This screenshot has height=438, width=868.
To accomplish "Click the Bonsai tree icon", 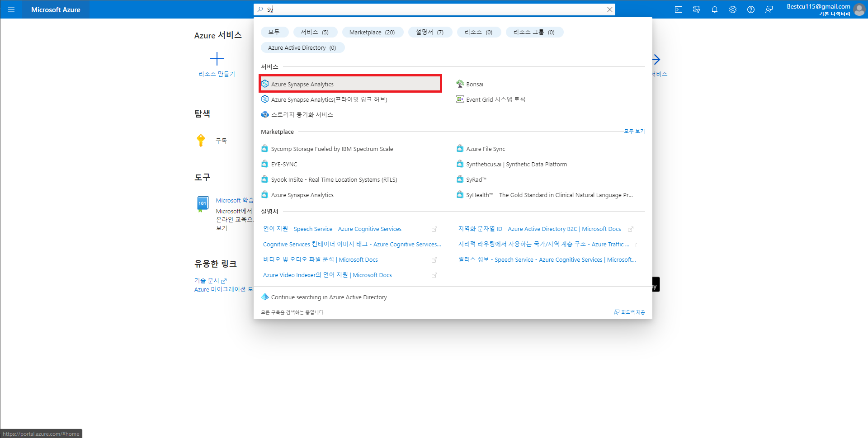I will (460, 84).
